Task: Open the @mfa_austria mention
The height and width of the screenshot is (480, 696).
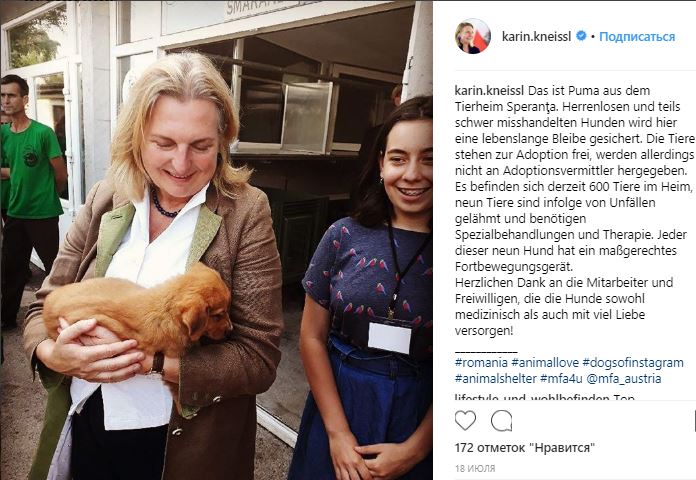Action: click(x=624, y=379)
